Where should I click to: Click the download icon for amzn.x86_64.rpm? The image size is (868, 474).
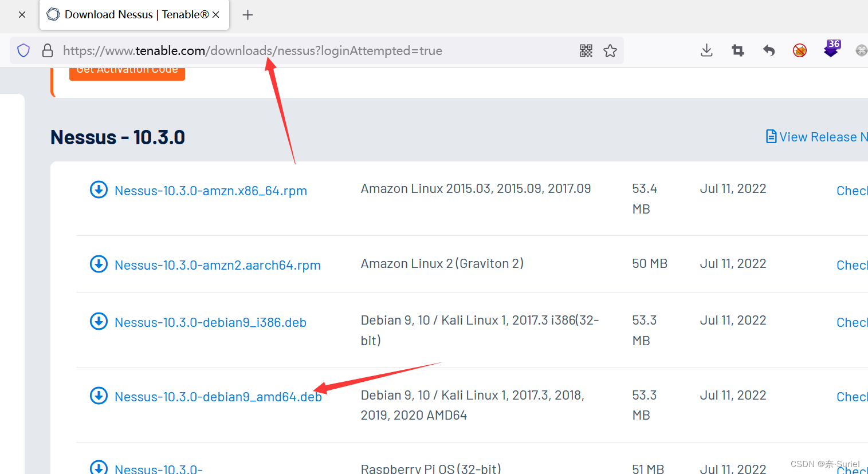click(99, 189)
